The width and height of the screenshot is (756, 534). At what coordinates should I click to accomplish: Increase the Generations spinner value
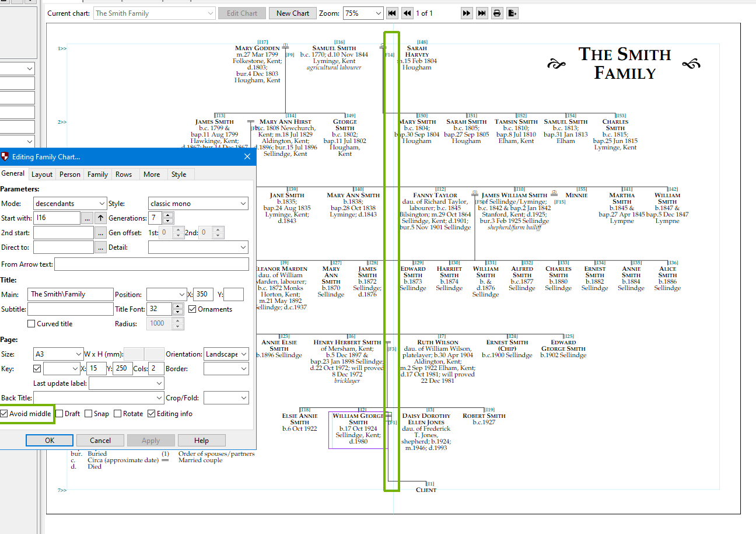click(169, 215)
